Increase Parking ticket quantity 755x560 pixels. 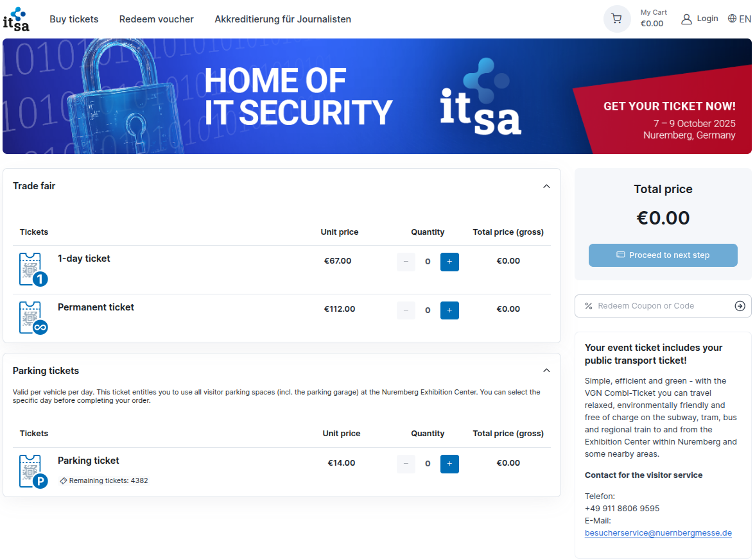click(x=449, y=464)
